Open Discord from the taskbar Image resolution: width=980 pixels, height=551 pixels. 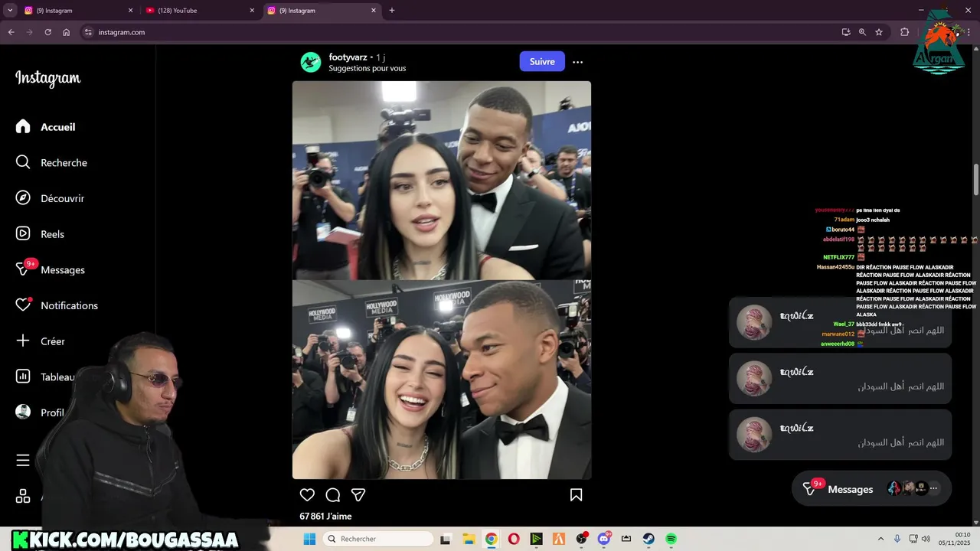[604, 539]
